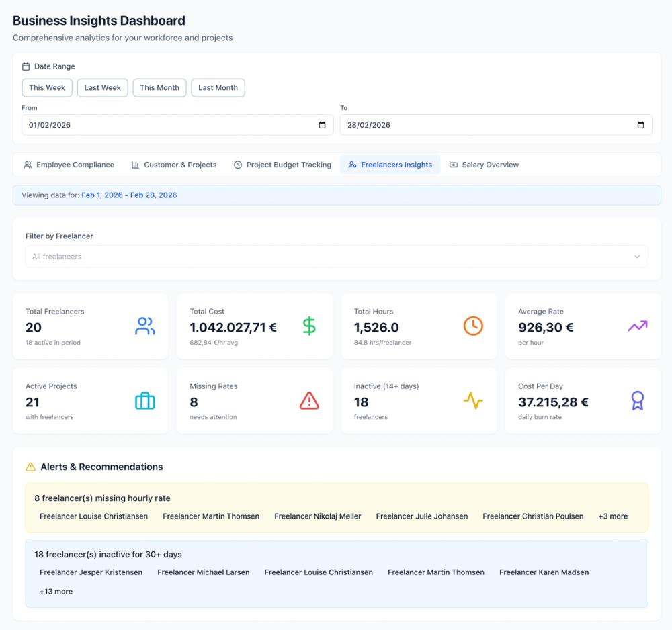Click the award ribbon icon on Cost Per Day
The width and height of the screenshot is (672, 630).
pos(638,401)
